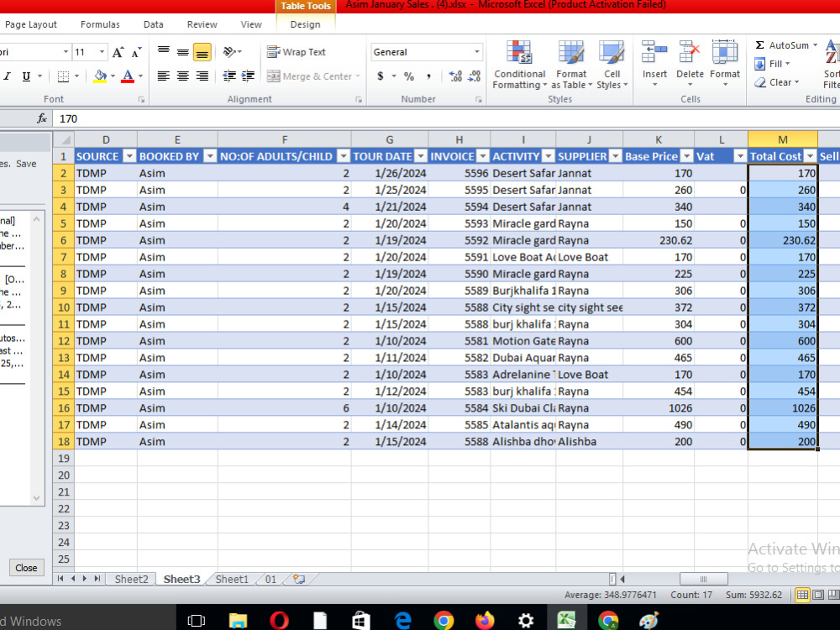Toggle italic formatting
Image resolution: width=840 pixels, height=630 pixels.
pyautogui.click(x=8, y=76)
